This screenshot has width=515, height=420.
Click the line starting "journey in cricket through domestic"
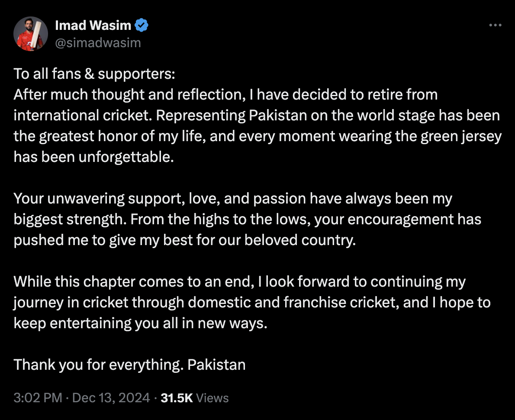(252, 302)
